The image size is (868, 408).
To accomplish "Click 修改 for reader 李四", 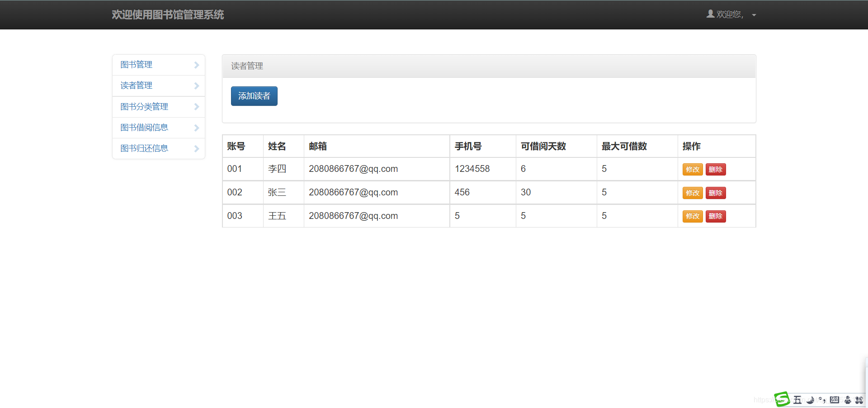I will 693,169.
